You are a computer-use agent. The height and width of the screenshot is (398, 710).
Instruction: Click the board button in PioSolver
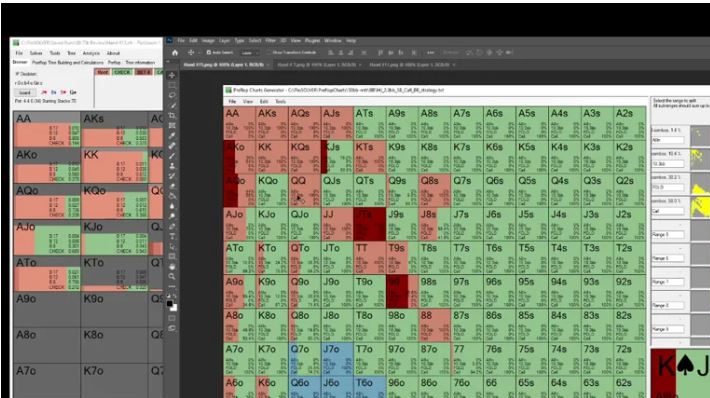tap(25, 92)
